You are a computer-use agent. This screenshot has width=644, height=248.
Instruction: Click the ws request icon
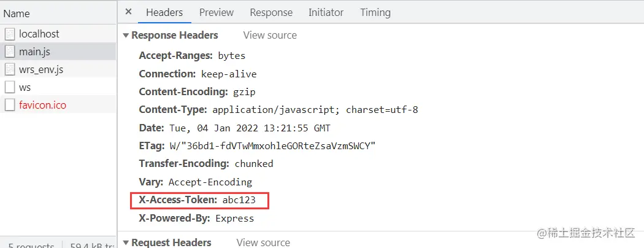[9, 87]
